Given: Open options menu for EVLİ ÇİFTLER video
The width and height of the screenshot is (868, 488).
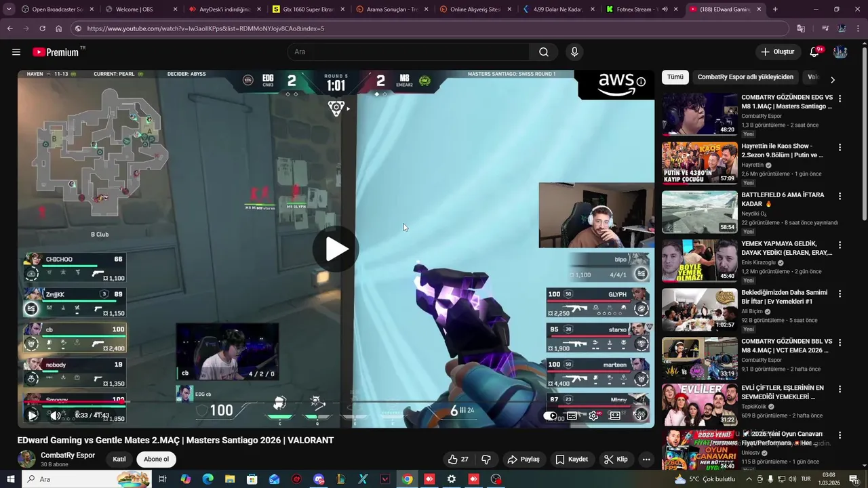Looking at the screenshot, I should 840,389.
